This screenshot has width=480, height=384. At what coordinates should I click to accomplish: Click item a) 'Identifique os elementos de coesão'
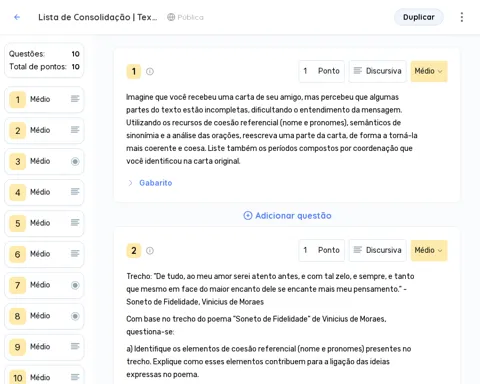269,362
